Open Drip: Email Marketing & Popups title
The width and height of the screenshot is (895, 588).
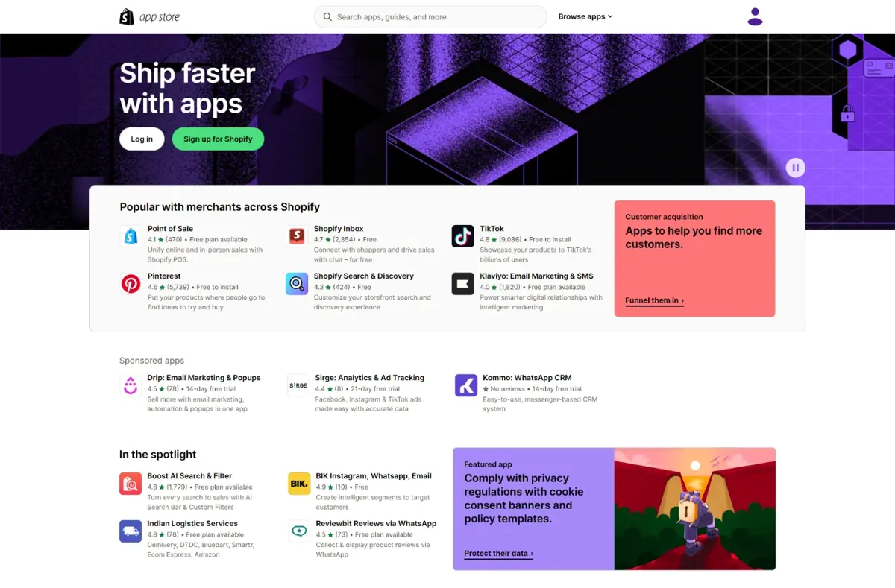pyautogui.click(x=204, y=378)
